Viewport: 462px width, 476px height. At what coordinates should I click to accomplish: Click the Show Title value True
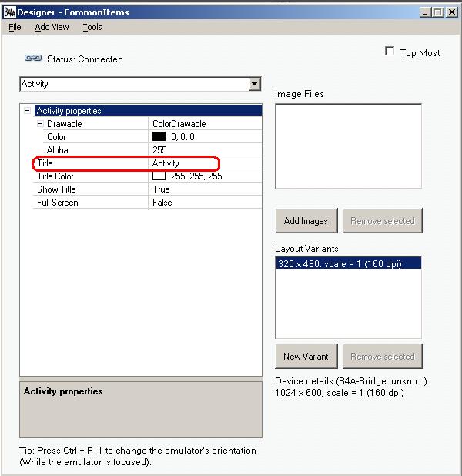(x=161, y=189)
